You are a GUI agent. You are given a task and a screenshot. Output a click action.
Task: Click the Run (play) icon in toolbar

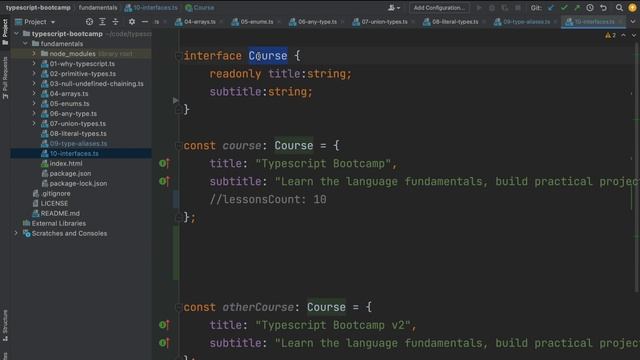pyautogui.click(x=479, y=8)
